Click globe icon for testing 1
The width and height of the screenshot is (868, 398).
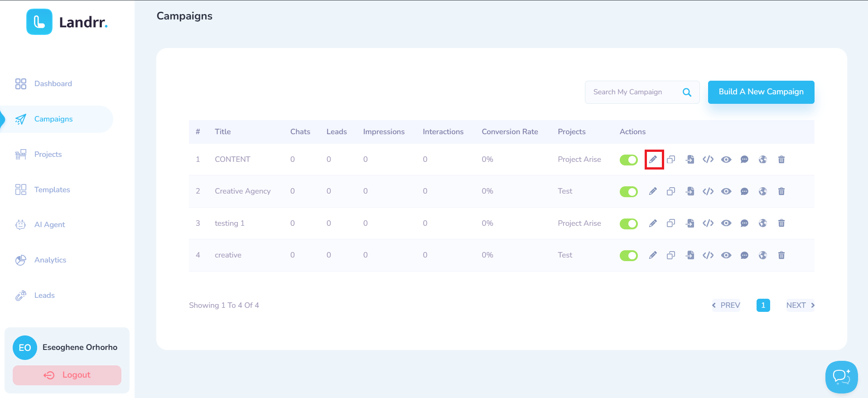[763, 223]
